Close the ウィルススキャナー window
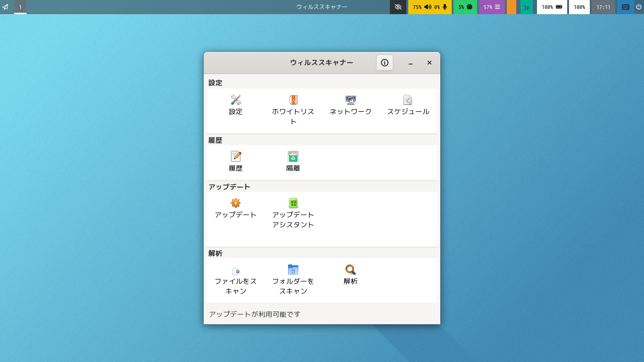Image resolution: width=644 pixels, height=362 pixels. 429,63
